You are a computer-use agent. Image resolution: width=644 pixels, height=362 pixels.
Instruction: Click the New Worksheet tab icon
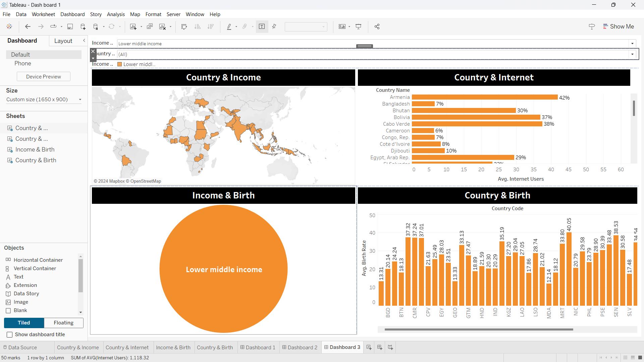tap(369, 347)
